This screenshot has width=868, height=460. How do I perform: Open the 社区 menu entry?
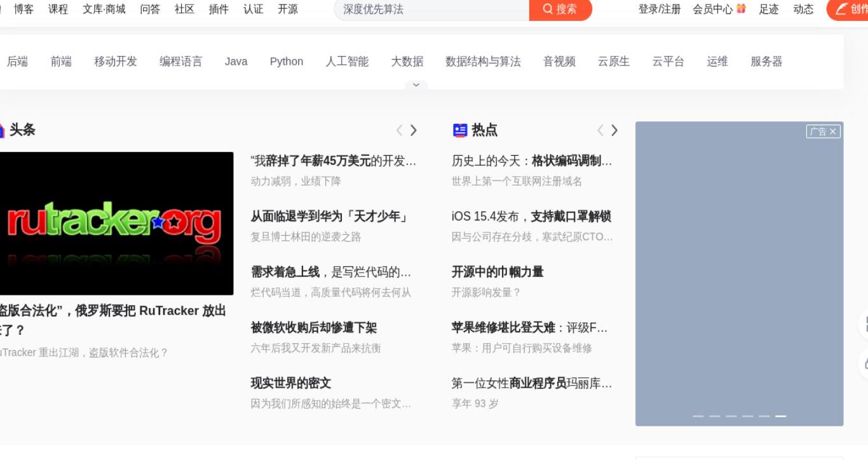[x=185, y=9]
